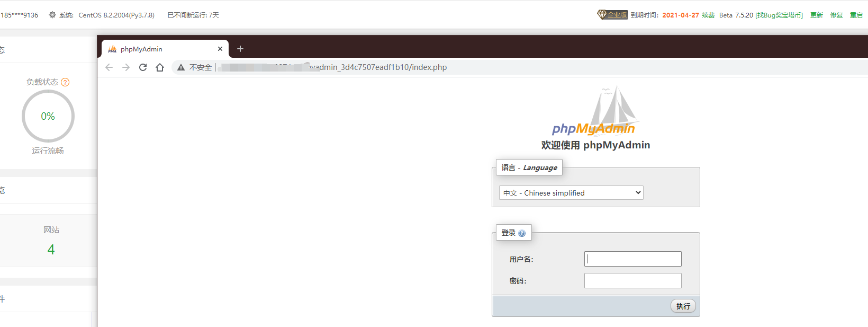
Task: Click the login help question icon
Action: [522, 233]
